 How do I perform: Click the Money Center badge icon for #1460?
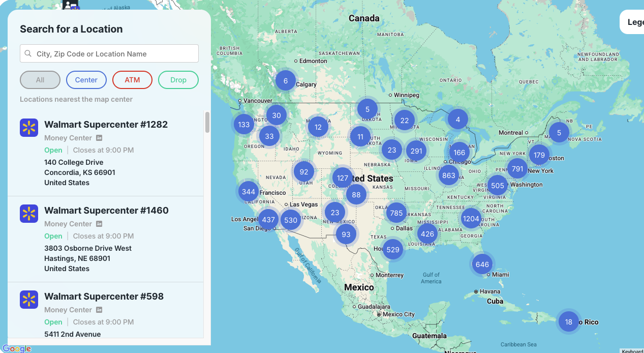pyautogui.click(x=100, y=224)
